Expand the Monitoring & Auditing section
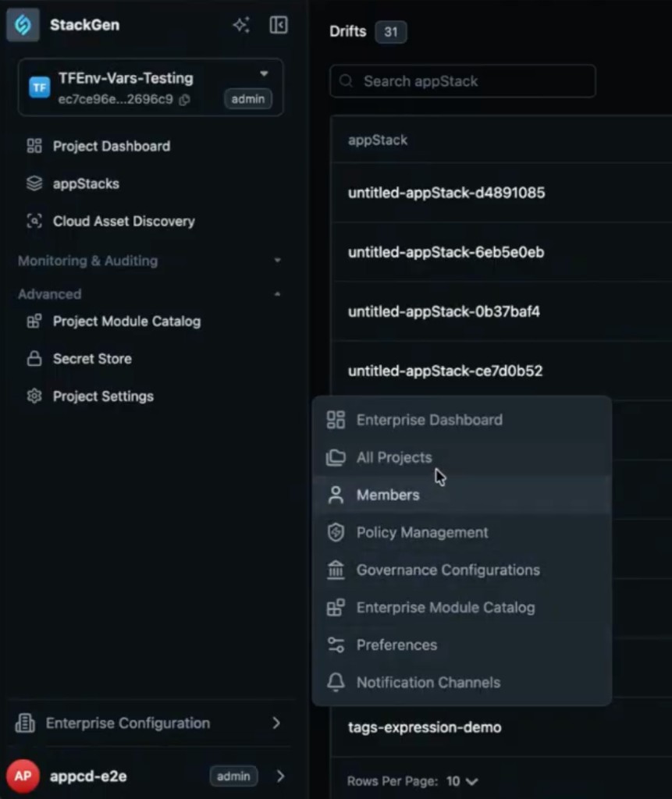Image resolution: width=672 pixels, height=799 pixels. (277, 261)
